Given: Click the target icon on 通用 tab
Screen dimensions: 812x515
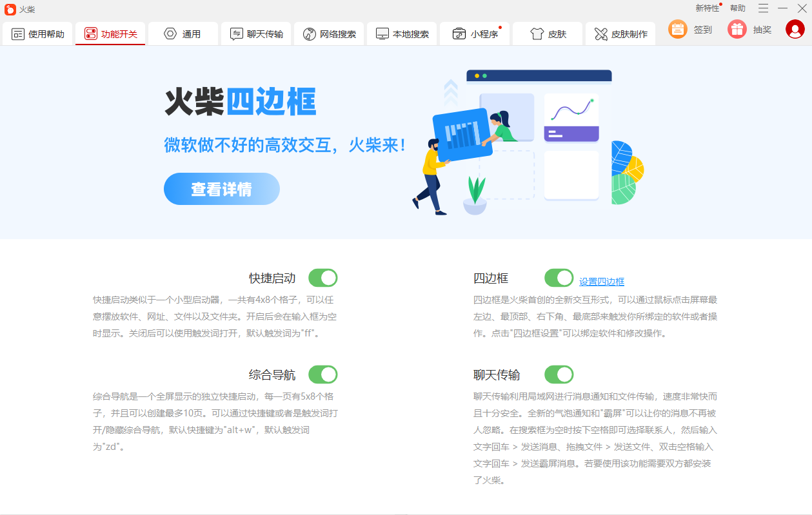Looking at the screenshot, I should point(169,34).
